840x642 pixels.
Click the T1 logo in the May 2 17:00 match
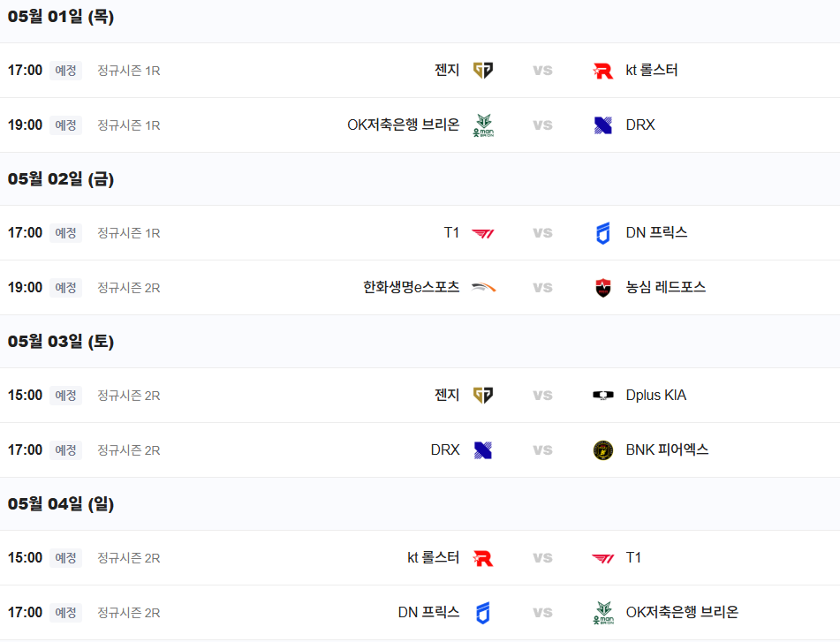(483, 233)
